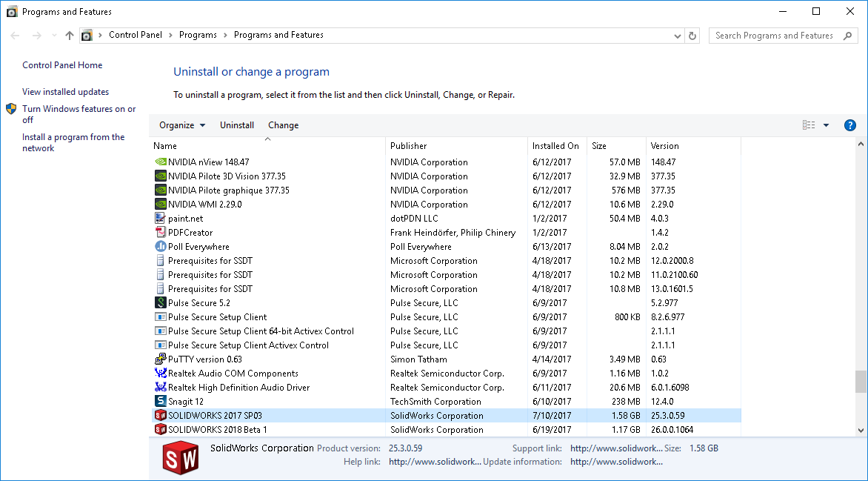The image size is (868, 481).
Task: Click the Poll Everywhere icon
Action: (x=160, y=247)
